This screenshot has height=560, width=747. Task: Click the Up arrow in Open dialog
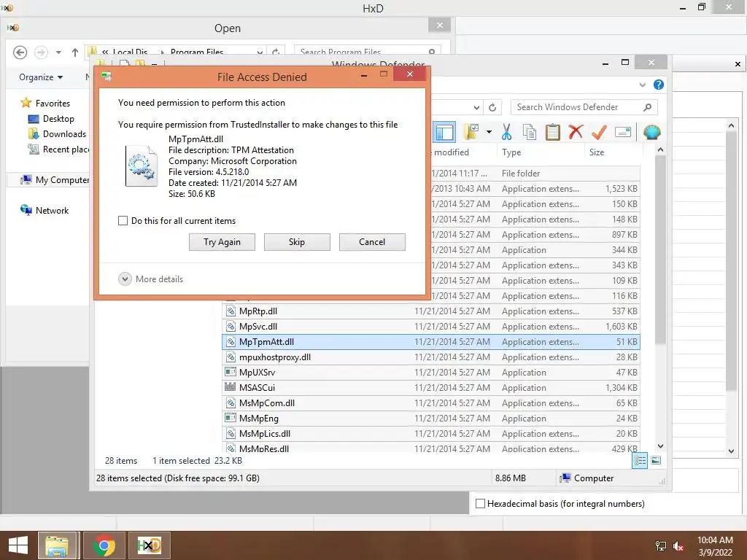click(75, 52)
